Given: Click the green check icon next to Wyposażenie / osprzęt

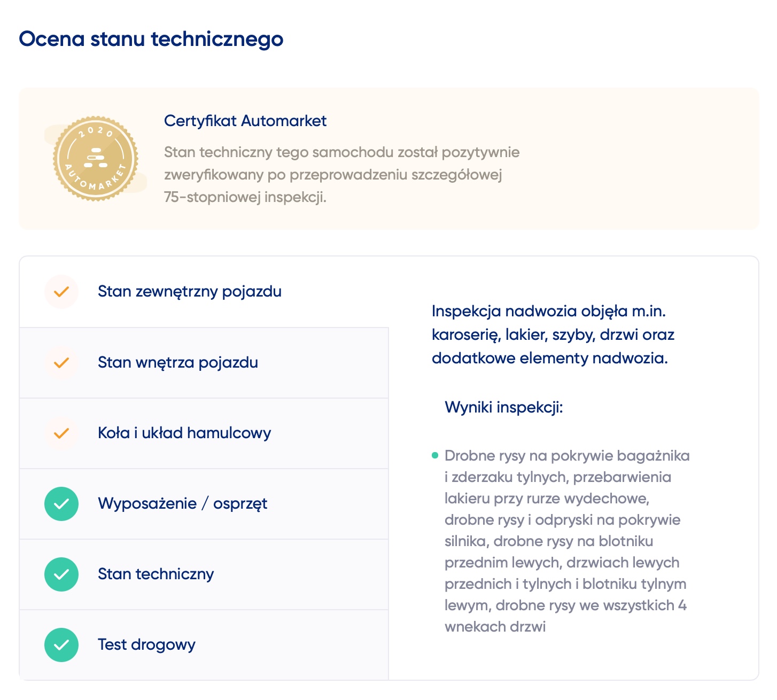Looking at the screenshot, I should click(x=61, y=503).
